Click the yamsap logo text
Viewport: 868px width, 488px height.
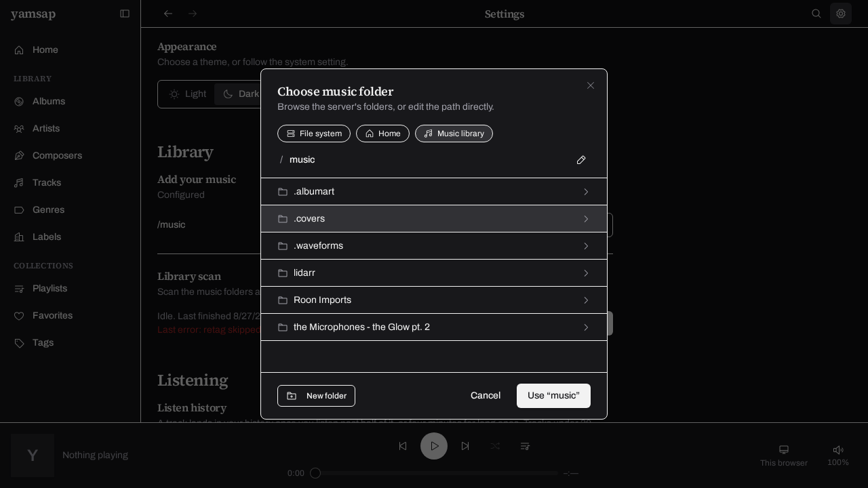pos(33,14)
